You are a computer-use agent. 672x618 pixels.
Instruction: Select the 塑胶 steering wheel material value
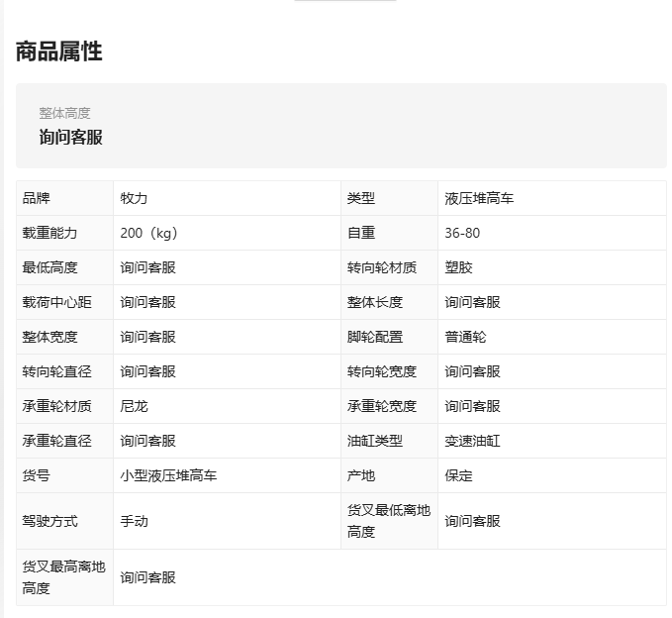(x=458, y=267)
